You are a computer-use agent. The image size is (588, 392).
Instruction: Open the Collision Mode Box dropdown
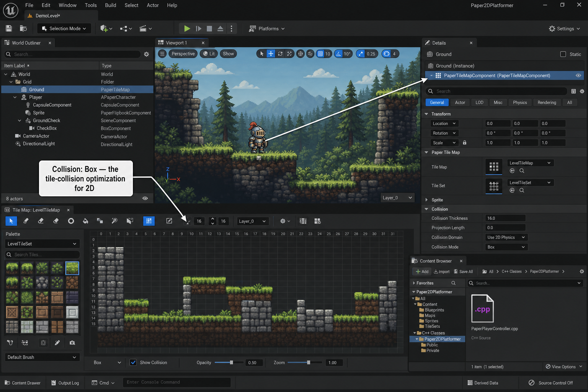pyautogui.click(x=506, y=247)
